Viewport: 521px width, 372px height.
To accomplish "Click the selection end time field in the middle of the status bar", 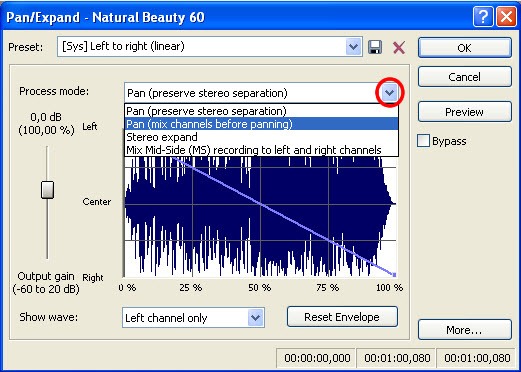I will tap(397, 358).
